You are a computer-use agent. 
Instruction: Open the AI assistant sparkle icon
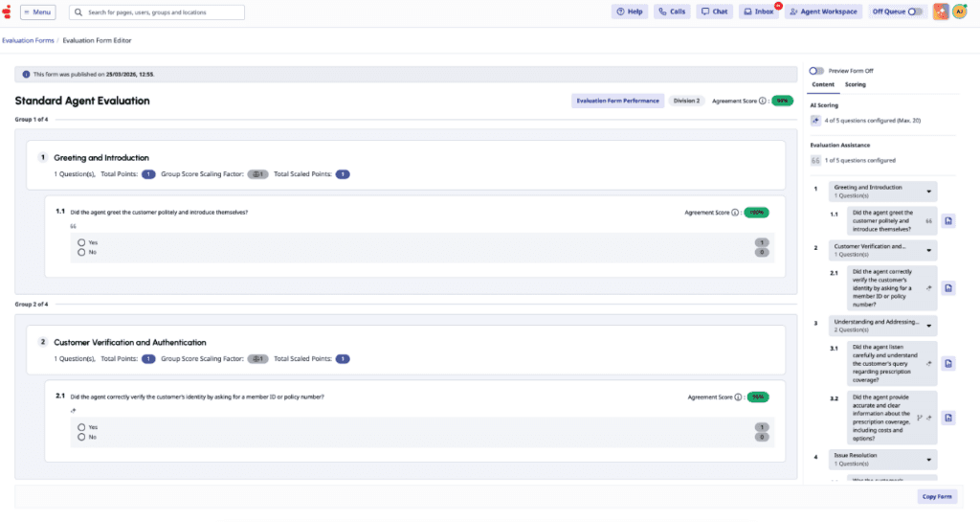pos(942,11)
